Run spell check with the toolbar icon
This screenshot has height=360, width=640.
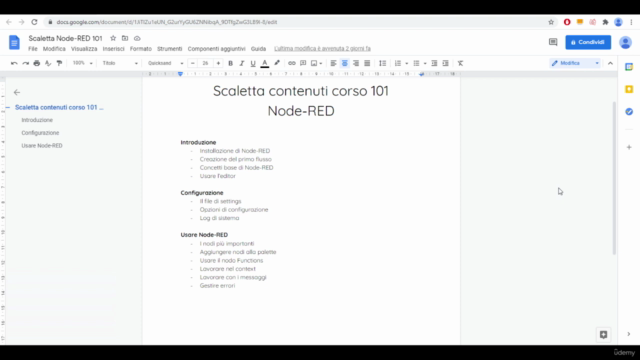[x=48, y=63]
